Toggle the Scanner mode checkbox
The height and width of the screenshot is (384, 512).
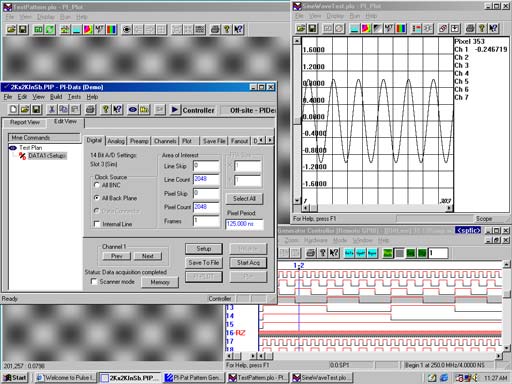click(x=94, y=282)
